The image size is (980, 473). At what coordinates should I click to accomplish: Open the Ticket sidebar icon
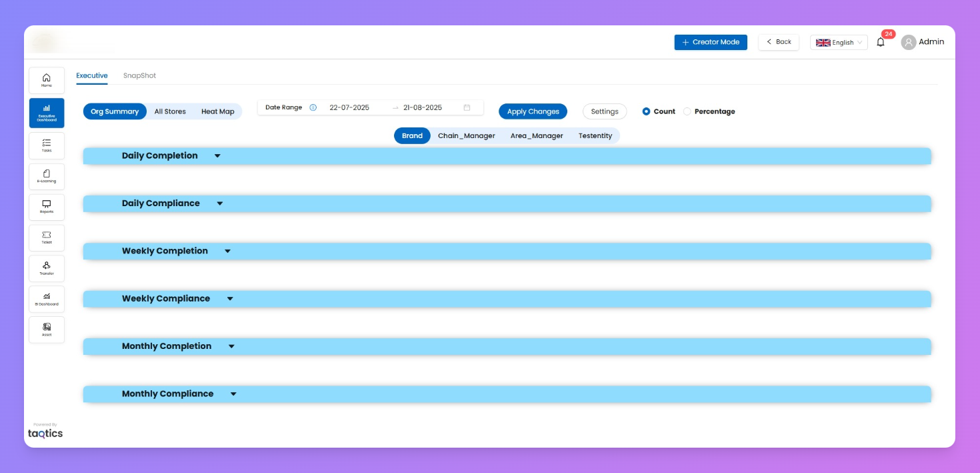tap(47, 238)
